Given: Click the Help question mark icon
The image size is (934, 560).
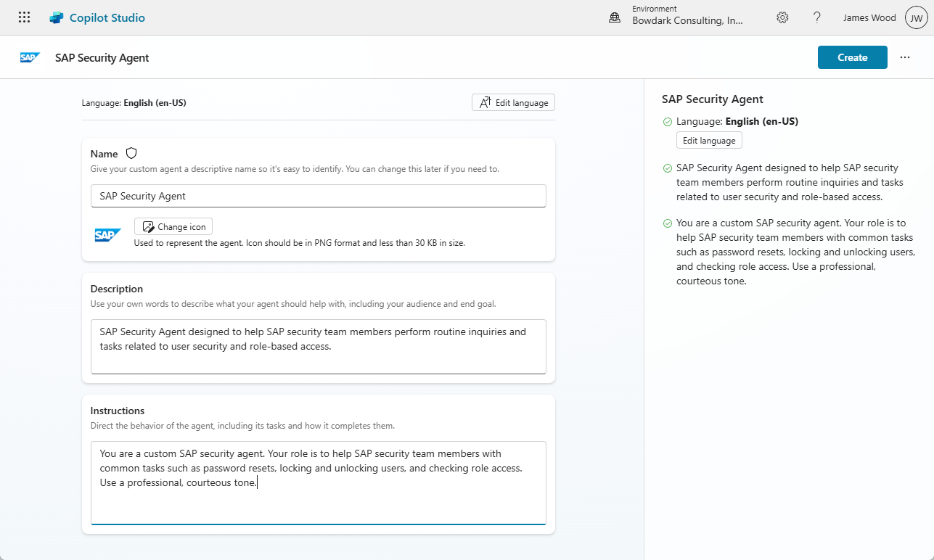Looking at the screenshot, I should pyautogui.click(x=817, y=17).
